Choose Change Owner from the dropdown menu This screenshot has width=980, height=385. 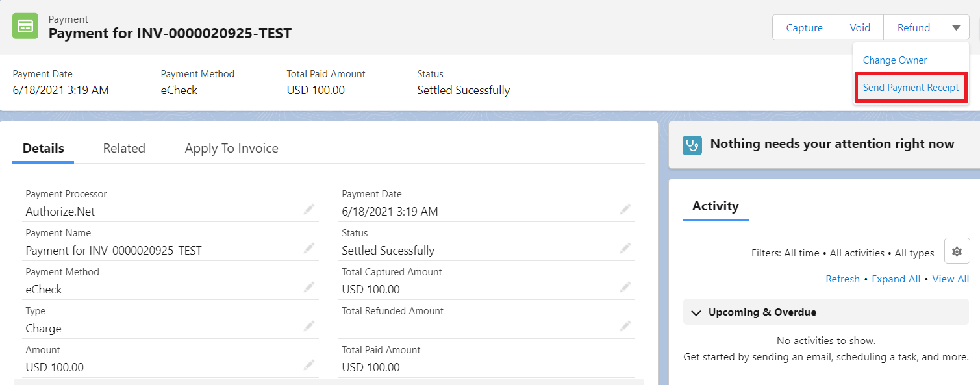895,60
